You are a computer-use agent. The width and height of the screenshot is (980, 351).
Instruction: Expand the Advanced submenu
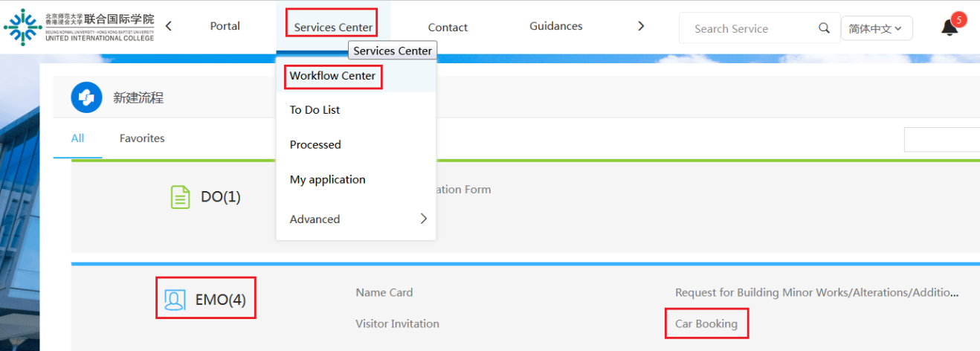click(x=355, y=219)
